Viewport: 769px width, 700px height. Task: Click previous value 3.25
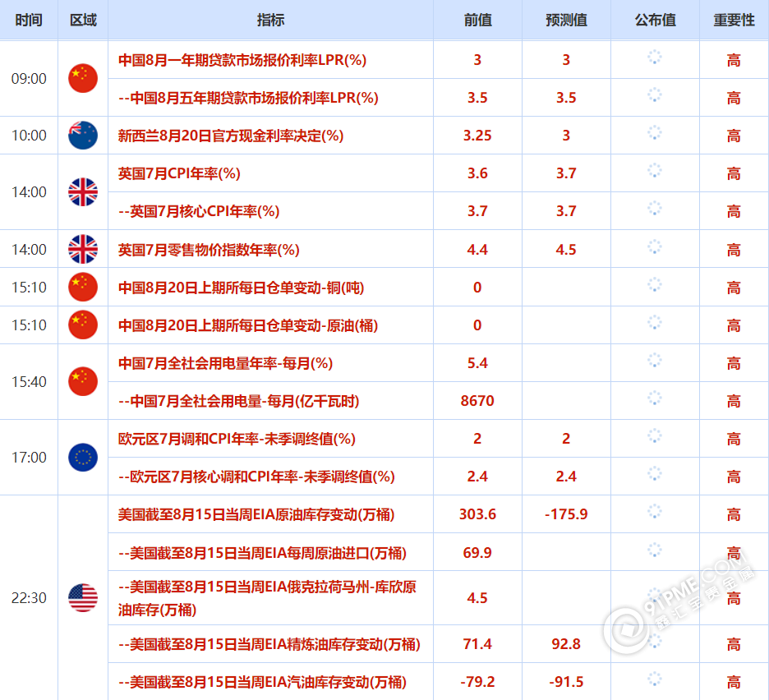point(477,136)
